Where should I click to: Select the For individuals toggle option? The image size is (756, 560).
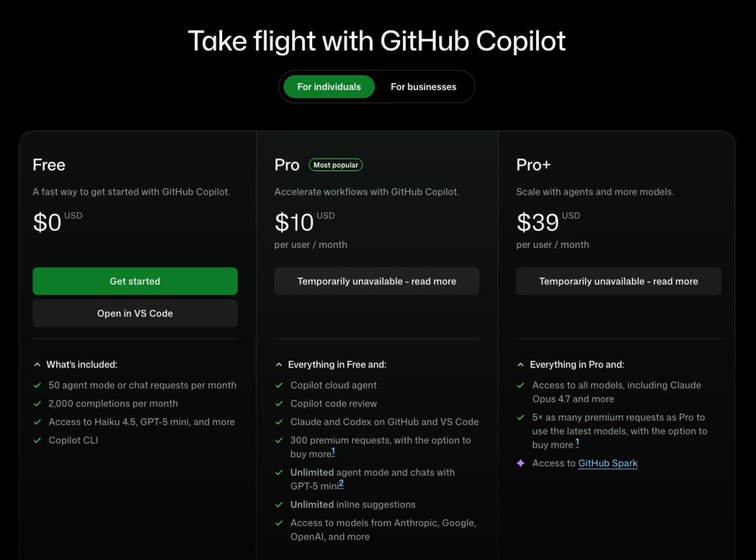pyautogui.click(x=329, y=87)
